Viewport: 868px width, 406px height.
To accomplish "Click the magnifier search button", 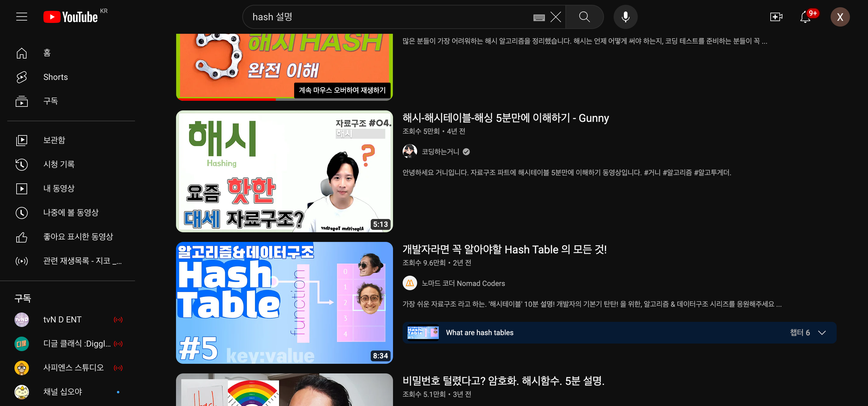I will coord(584,17).
